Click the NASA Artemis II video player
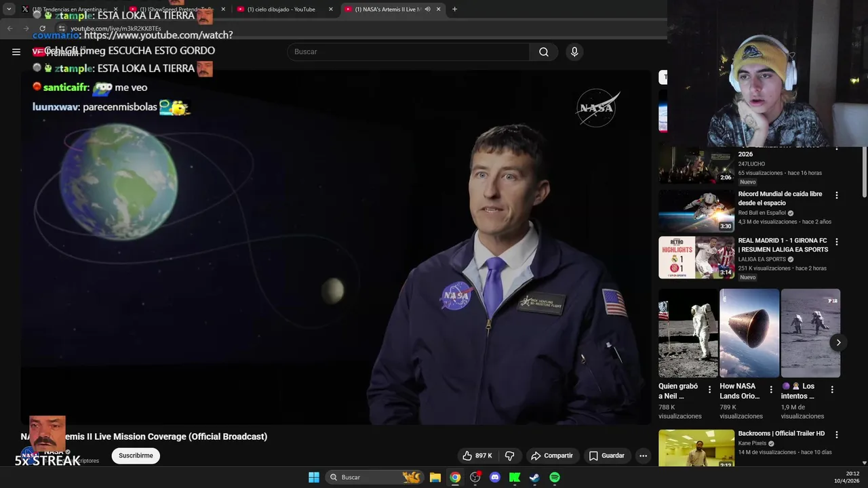The image size is (868, 488). [336, 247]
